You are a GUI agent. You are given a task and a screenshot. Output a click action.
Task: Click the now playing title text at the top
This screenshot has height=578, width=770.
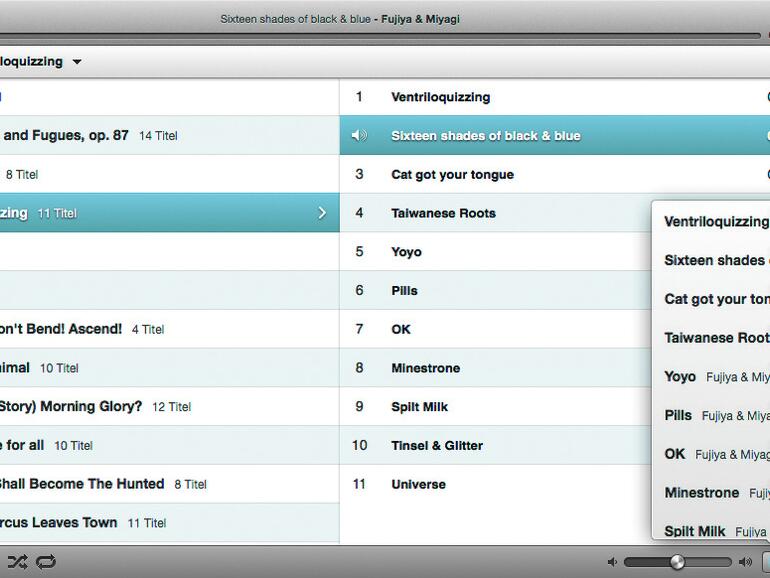(x=340, y=19)
